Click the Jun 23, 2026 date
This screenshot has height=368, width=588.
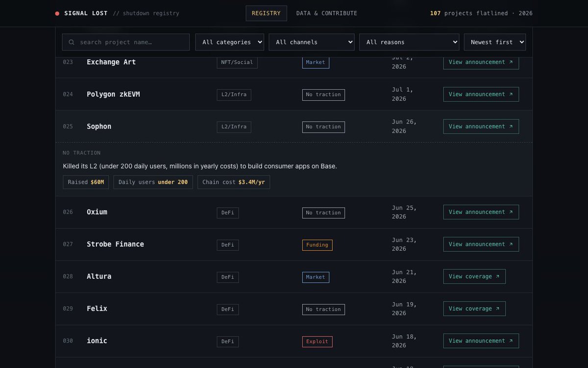point(404,244)
